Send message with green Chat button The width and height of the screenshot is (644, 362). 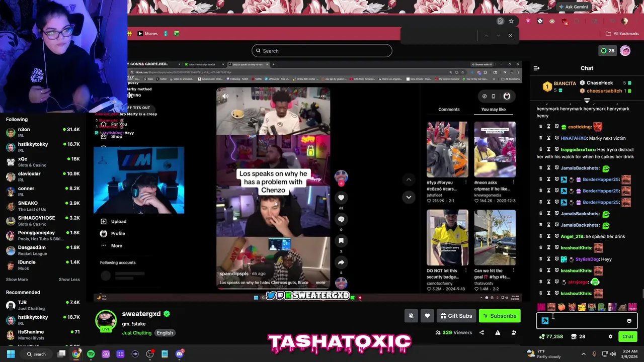[x=628, y=336]
